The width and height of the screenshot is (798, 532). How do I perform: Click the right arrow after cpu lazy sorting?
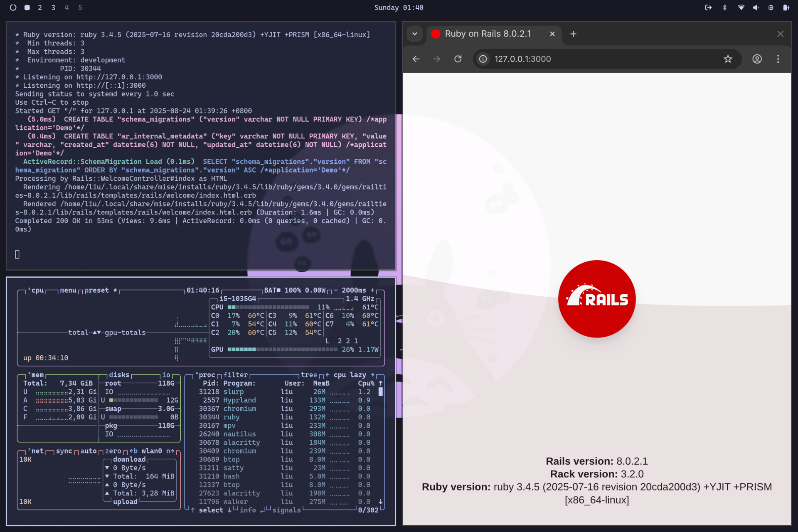point(372,375)
